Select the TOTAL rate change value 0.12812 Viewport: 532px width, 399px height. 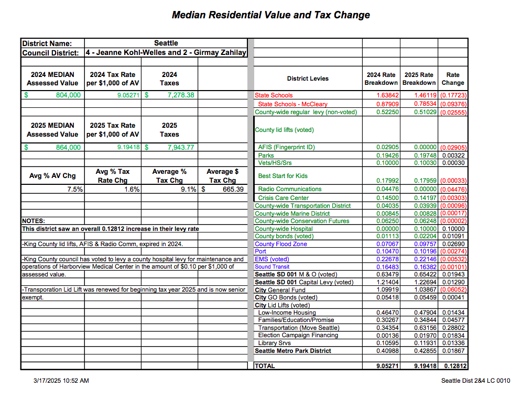455,366
